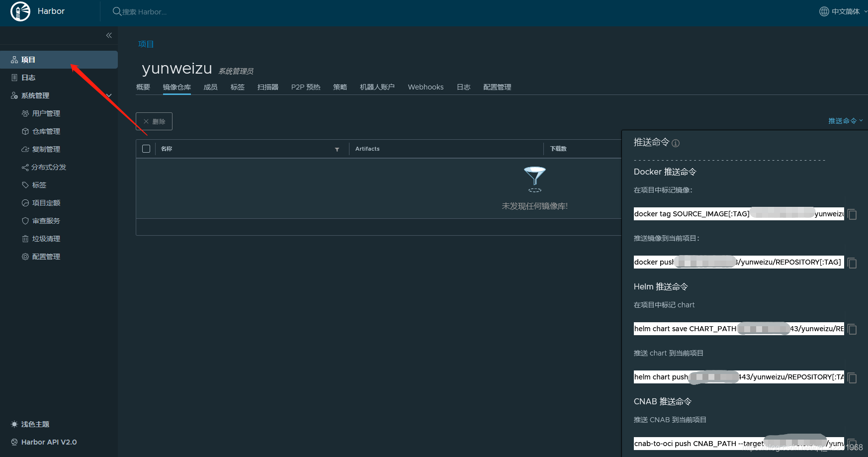Click the 分布式分发 share icon
Viewport: 868px width, 457px height.
coord(25,167)
